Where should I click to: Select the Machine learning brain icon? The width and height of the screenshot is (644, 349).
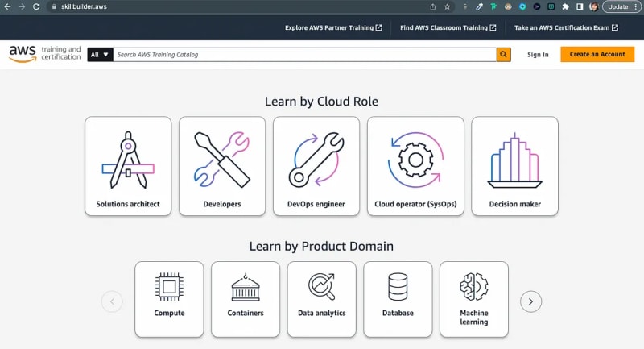pos(474,286)
